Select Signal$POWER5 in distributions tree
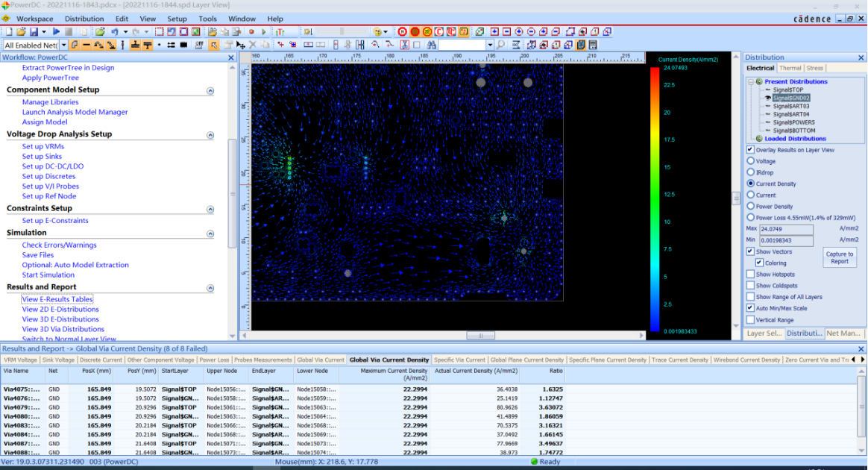The image size is (868, 470). pyautogui.click(x=793, y=122)
